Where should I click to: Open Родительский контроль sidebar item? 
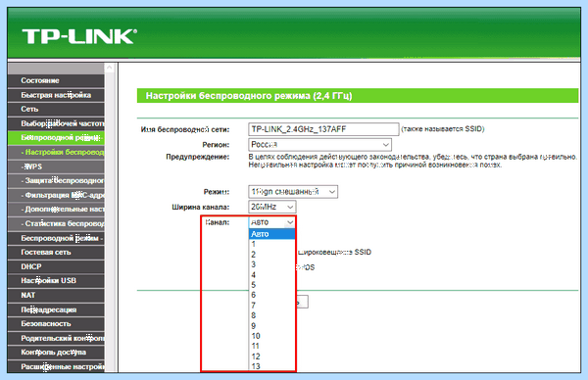tap(56, 338)
